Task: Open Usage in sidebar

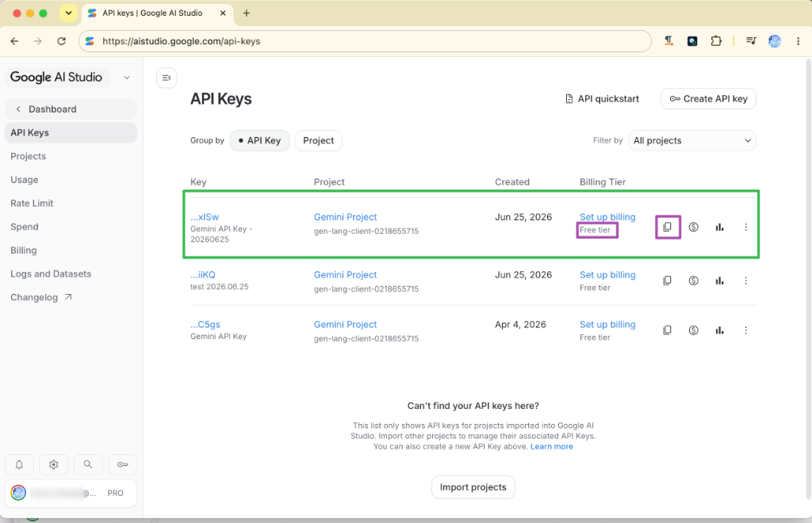Action: click(x=25, y=180)
